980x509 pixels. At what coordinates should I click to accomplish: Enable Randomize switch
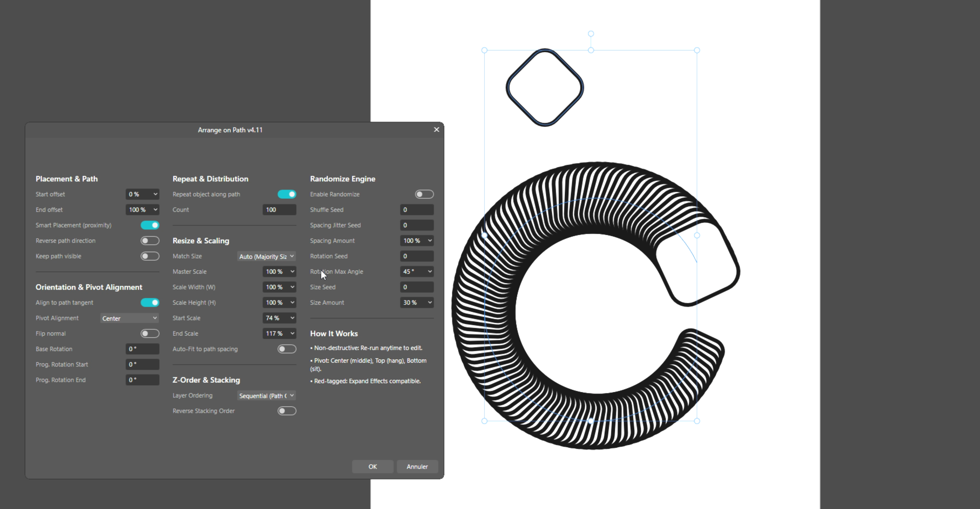(424, 194)
